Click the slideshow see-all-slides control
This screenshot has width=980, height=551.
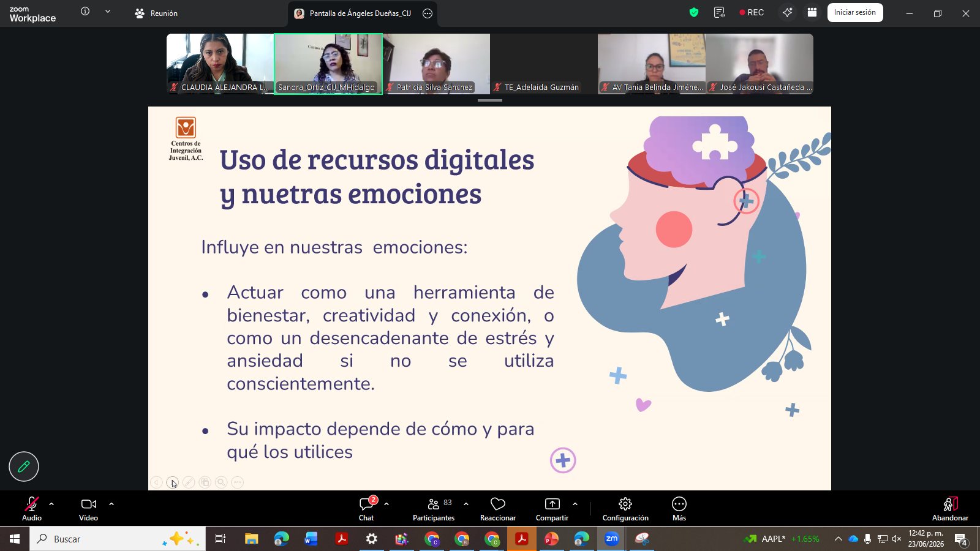coord(205,482)
